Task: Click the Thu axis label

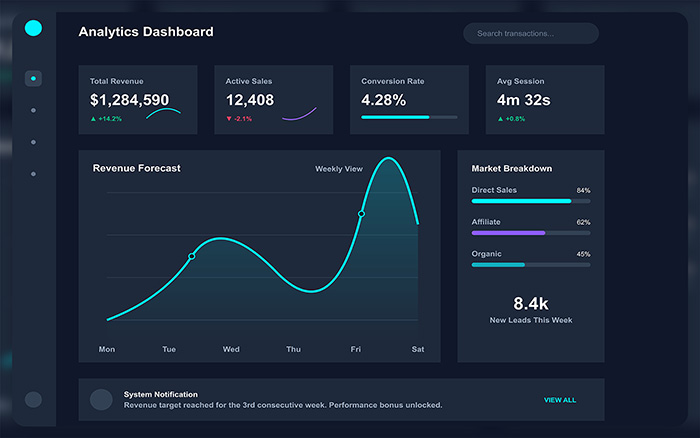Action: point(293,349)
